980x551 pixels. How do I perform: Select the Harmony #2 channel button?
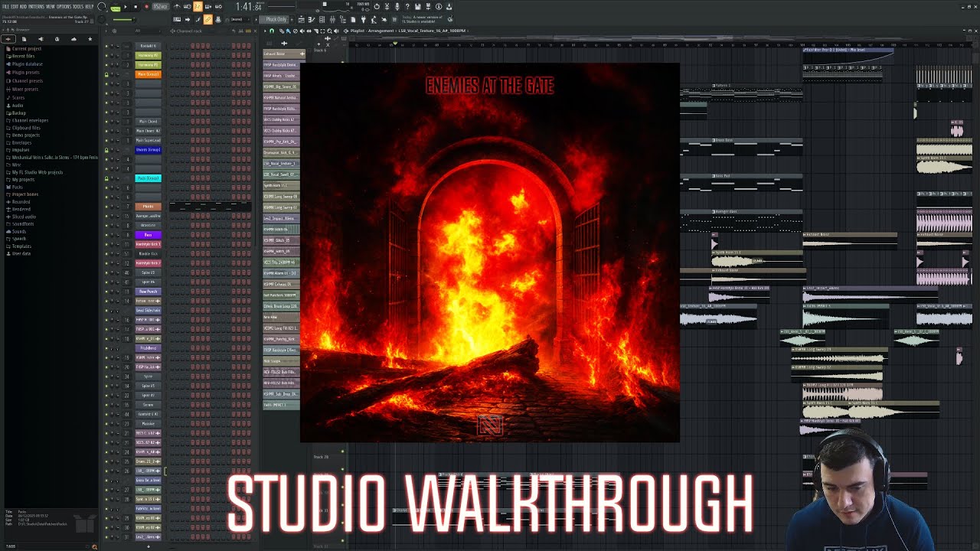click(x=148, y=55)
